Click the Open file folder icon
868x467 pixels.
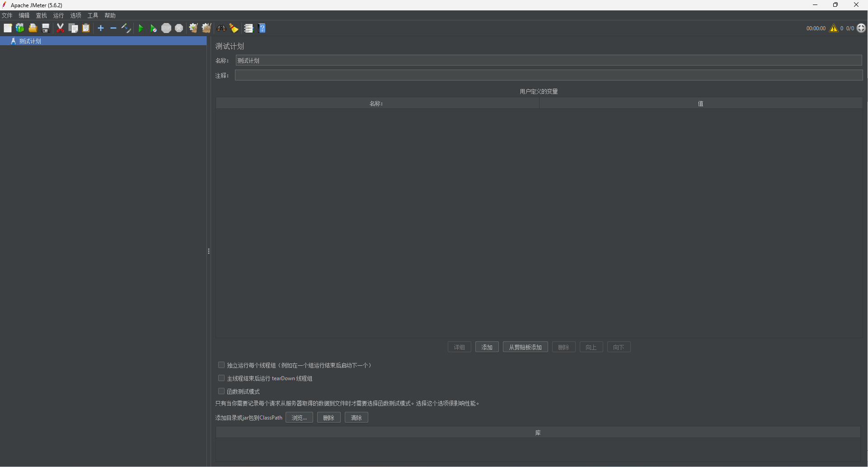33,28
